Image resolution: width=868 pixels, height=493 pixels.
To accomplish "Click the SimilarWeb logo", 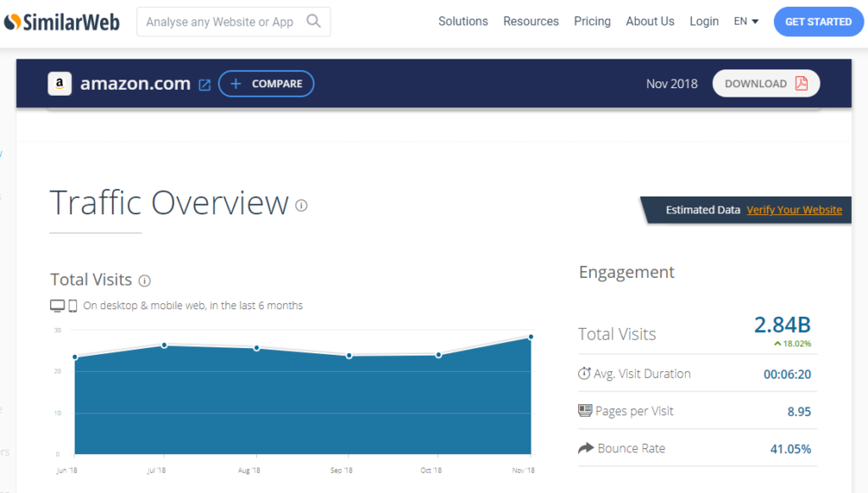I will pos(62,22).
